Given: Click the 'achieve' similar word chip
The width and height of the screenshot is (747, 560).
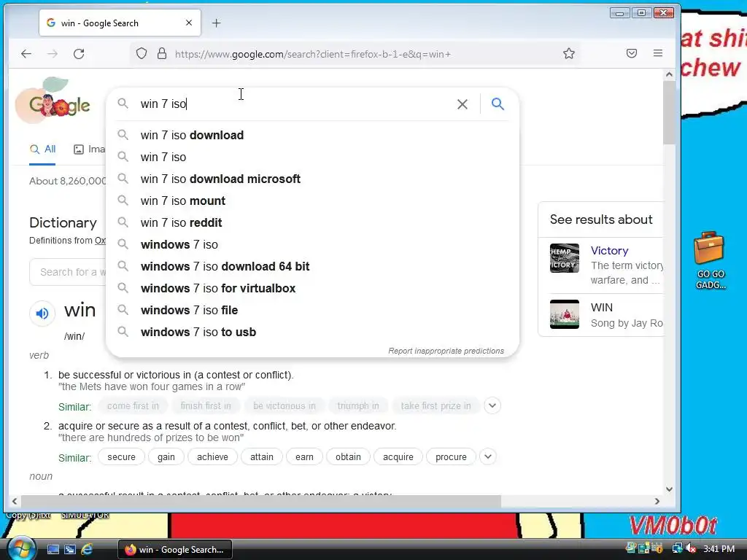Looking at the screenshot, I should [212, 456].
